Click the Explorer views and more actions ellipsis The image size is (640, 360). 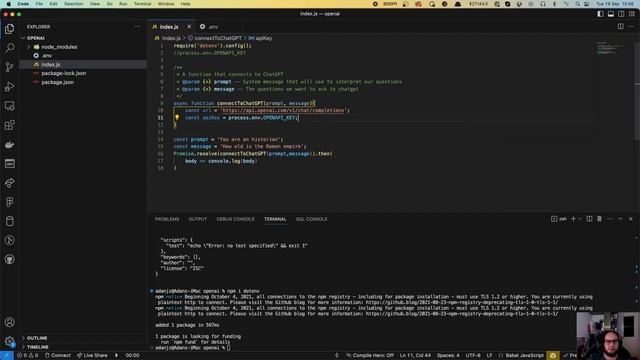pos(138,27)
